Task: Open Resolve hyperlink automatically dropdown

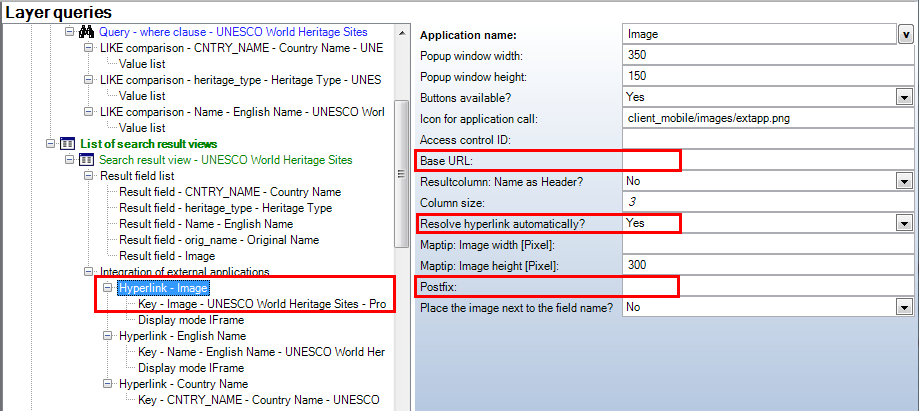Action: [904, 224]
